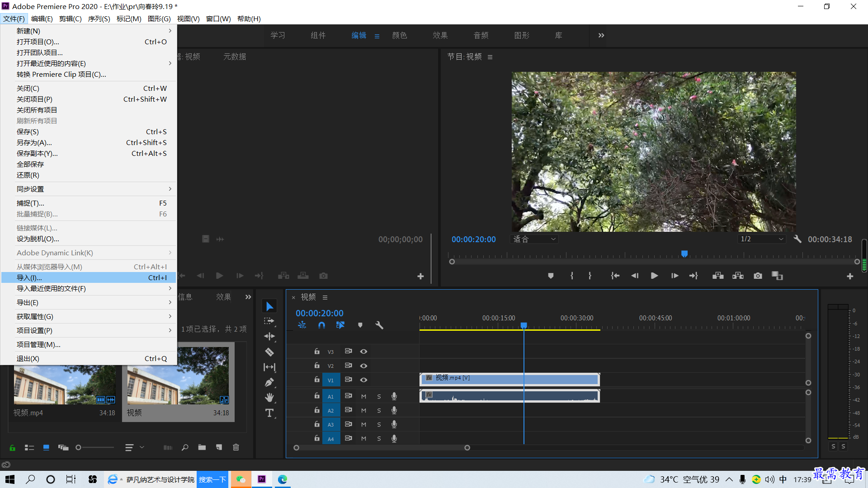Toggle A4 sync lock
The image size is (868, 488).
(348, 438)
